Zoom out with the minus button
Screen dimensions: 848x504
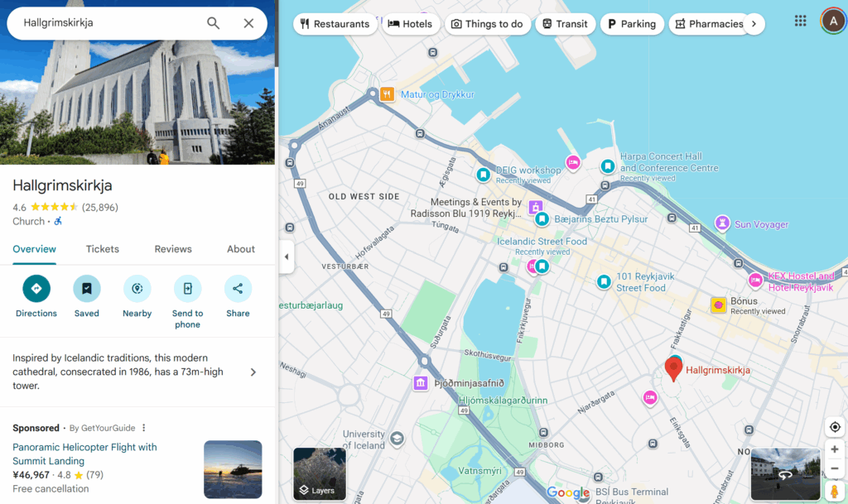(835, 468)
